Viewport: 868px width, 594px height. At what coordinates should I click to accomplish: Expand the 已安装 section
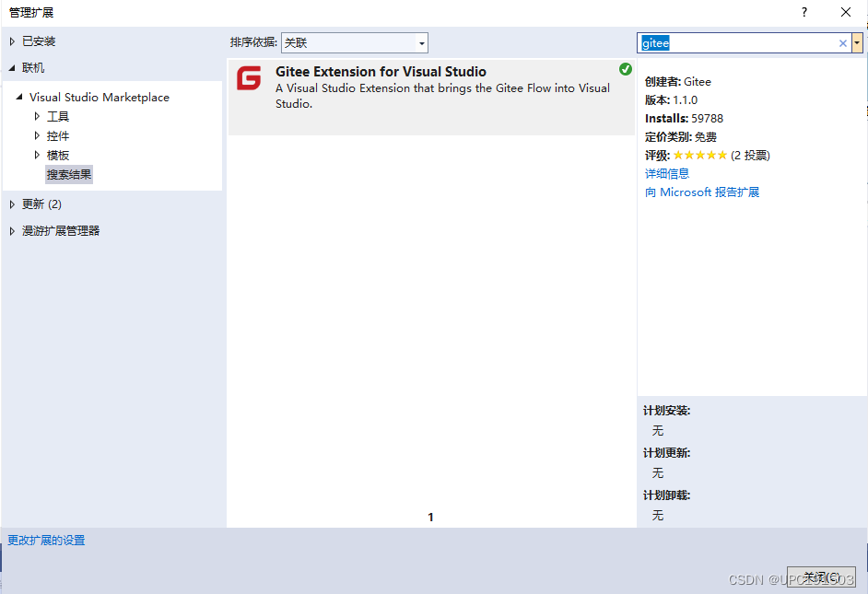(12, 41)
